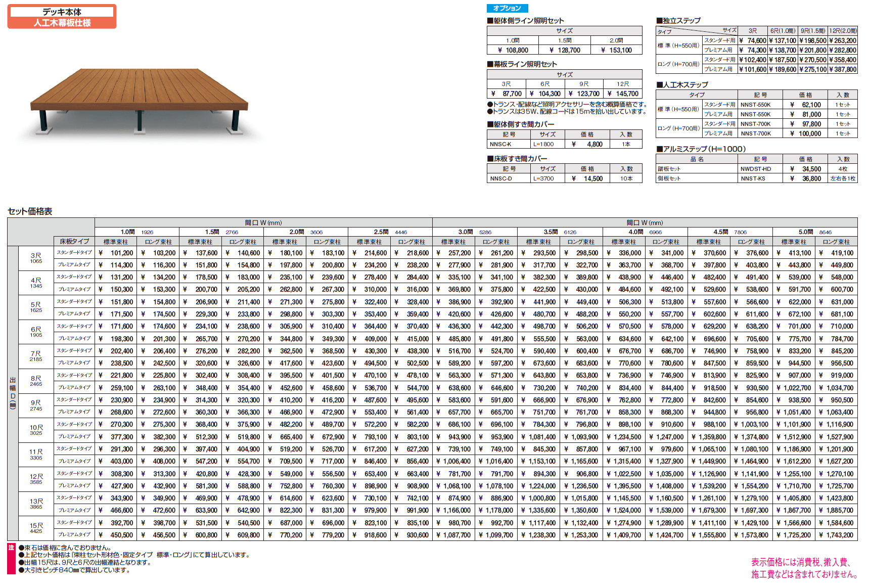Select the 人工木ステップ price ¥62,100
The image size is (870, 588).
coord(806,105)
